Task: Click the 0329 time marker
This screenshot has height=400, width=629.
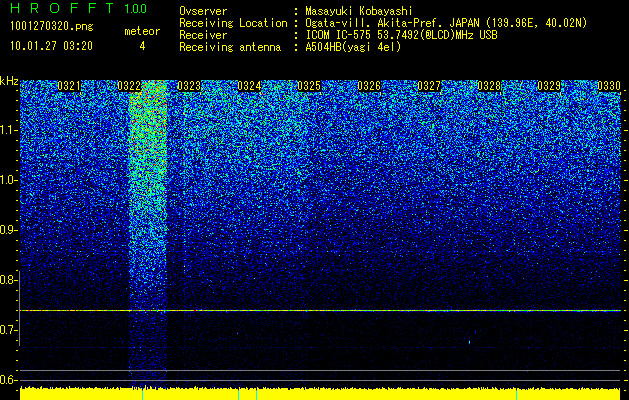Action: pyautogui.click(x=549, y=86)
